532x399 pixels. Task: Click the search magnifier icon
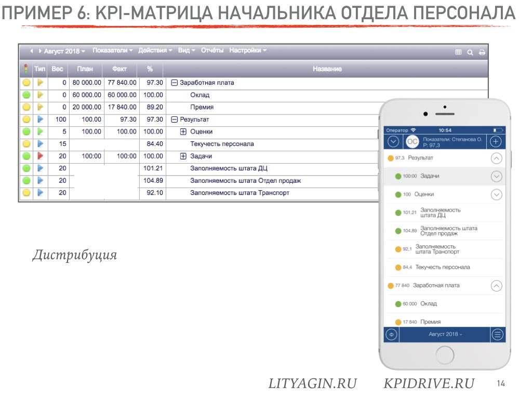[x=470, y=52]
